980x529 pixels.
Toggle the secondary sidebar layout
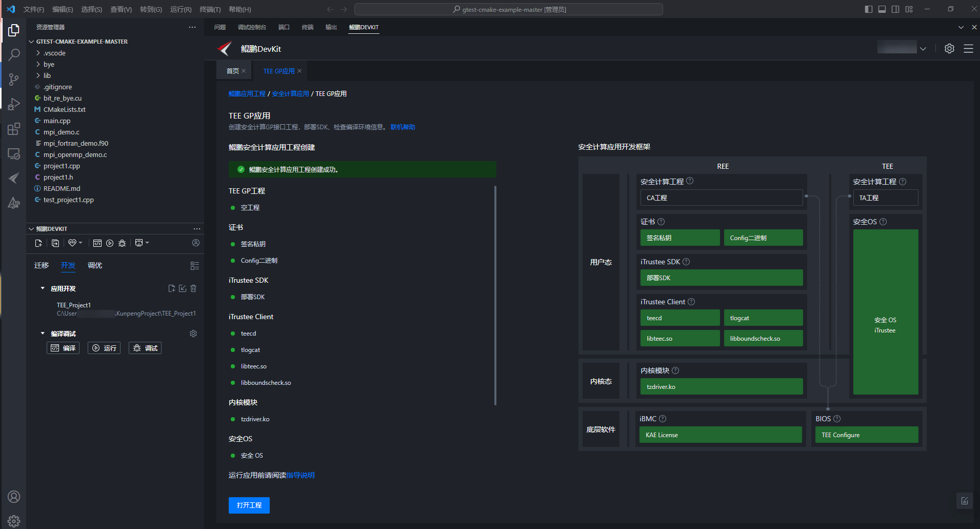(895, 9)
